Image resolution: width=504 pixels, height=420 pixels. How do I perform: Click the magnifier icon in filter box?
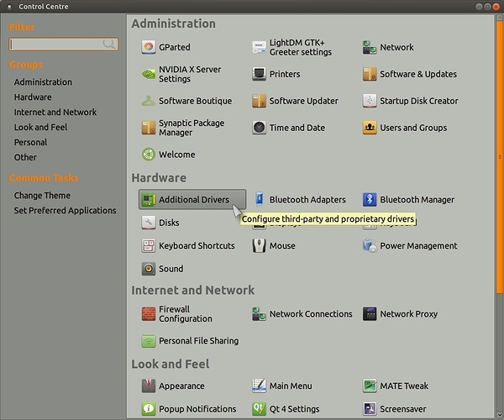(x=109, y=44)
